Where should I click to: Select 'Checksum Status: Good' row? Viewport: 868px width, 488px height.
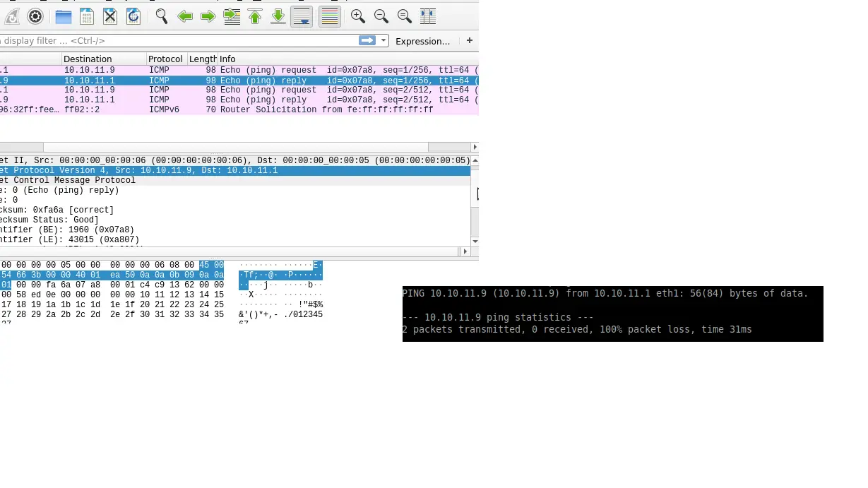point(234,220)
